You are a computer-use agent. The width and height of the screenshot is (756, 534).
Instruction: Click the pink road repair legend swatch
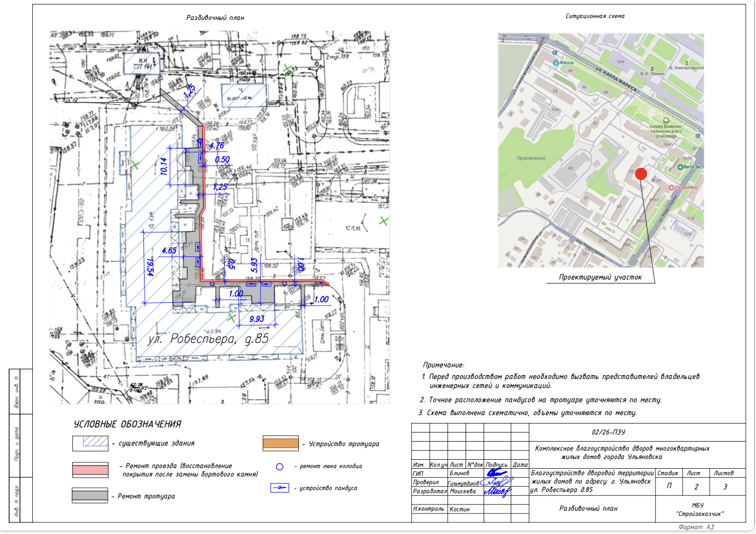coord(90,469)
